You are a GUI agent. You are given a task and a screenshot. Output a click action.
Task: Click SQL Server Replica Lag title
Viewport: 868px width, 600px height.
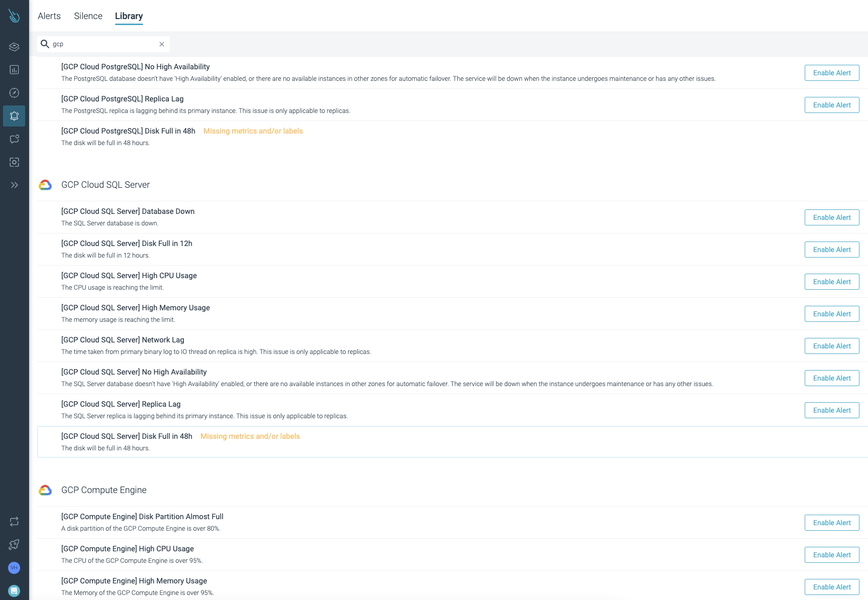[121, 404]
